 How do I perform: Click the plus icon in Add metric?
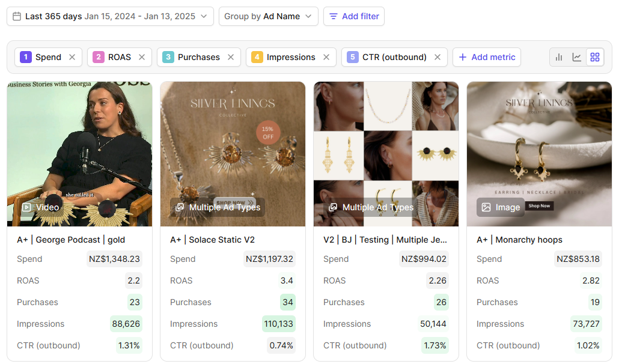(463, 57)
